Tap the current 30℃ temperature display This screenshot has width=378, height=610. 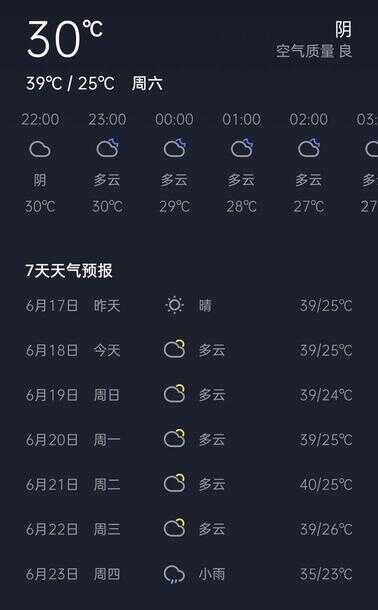pos(65,39)
